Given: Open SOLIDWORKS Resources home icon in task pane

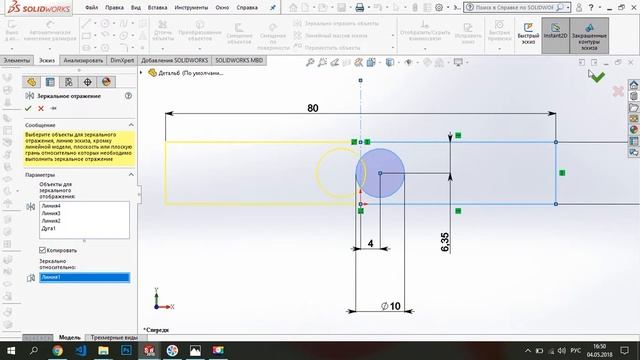Looking at the screenshot, I should [633, 85].
